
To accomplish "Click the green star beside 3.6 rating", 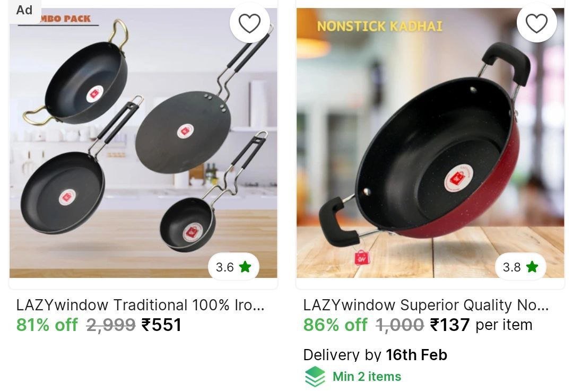I will coord(245,267).
